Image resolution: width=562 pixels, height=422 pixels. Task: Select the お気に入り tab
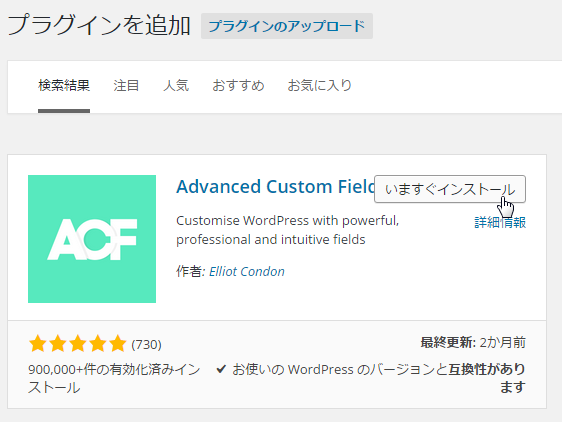tap(320, 86)
